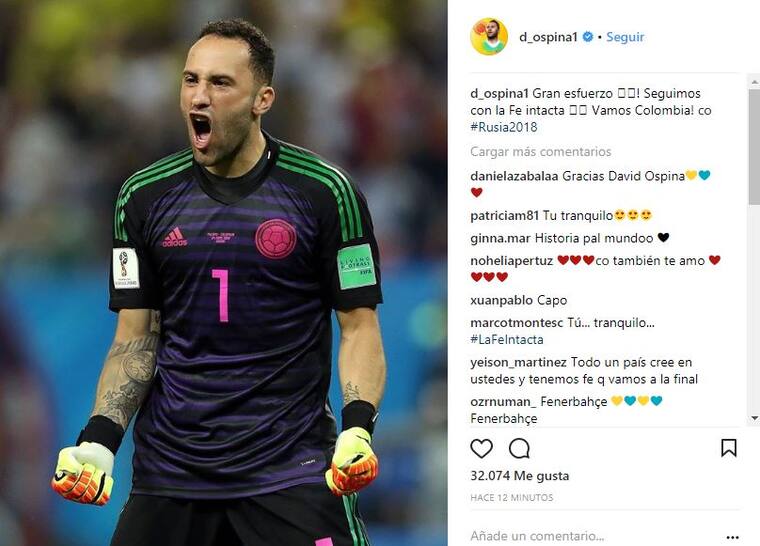Image resolution: width=760 pixels, height=546 pixels.
Task: Open the three-dots more options menu
Action: coord(732,537)
